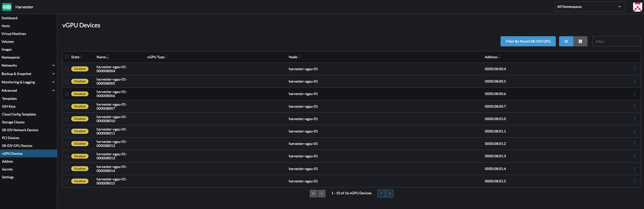Viewport: 644px width, 209px height.
Task: Tick the select-all checkbox in table header
Action: point(67,57)
